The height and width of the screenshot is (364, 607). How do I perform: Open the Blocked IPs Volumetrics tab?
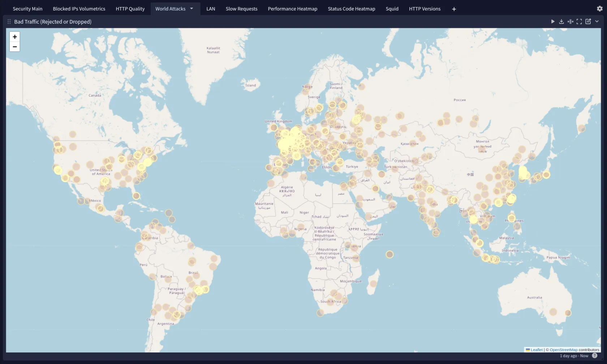(x=79, y=9)
